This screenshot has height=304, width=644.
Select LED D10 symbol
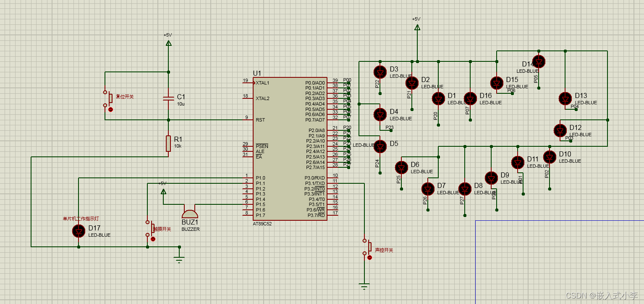550,157
